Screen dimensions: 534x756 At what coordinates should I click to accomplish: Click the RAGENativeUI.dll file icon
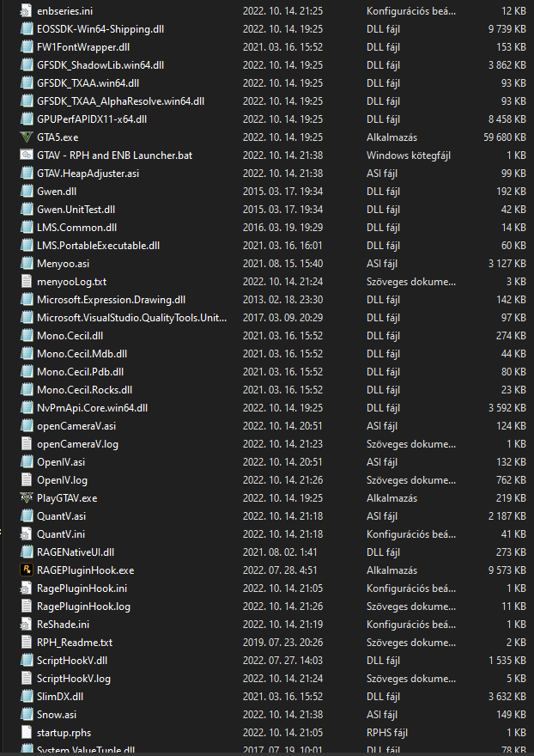coord(26,552)
